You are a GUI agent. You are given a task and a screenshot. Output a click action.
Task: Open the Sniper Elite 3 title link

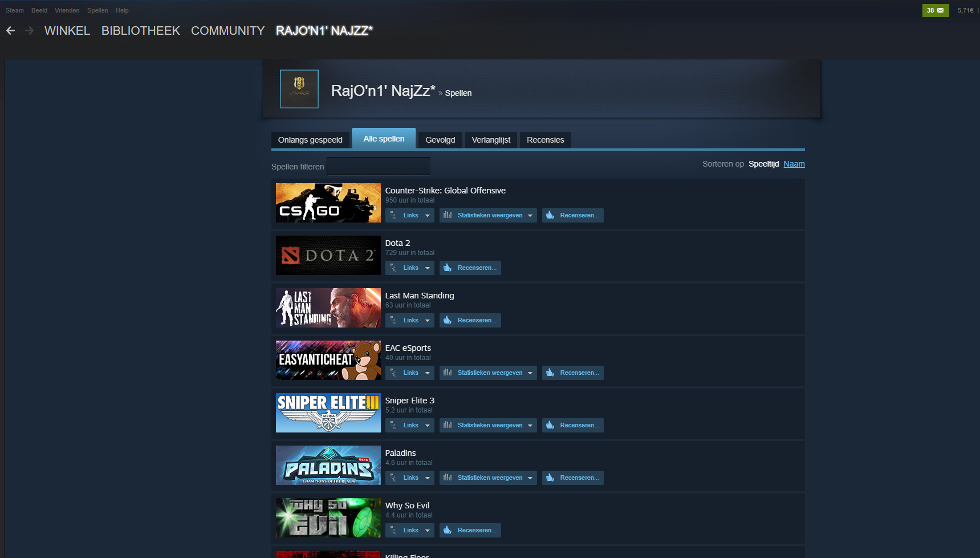pos(410,401)
